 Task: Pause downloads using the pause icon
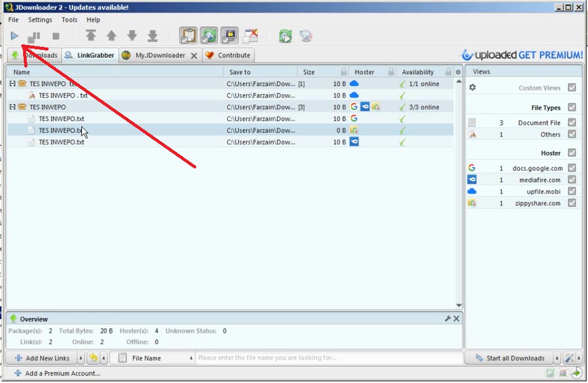point(34,36)
